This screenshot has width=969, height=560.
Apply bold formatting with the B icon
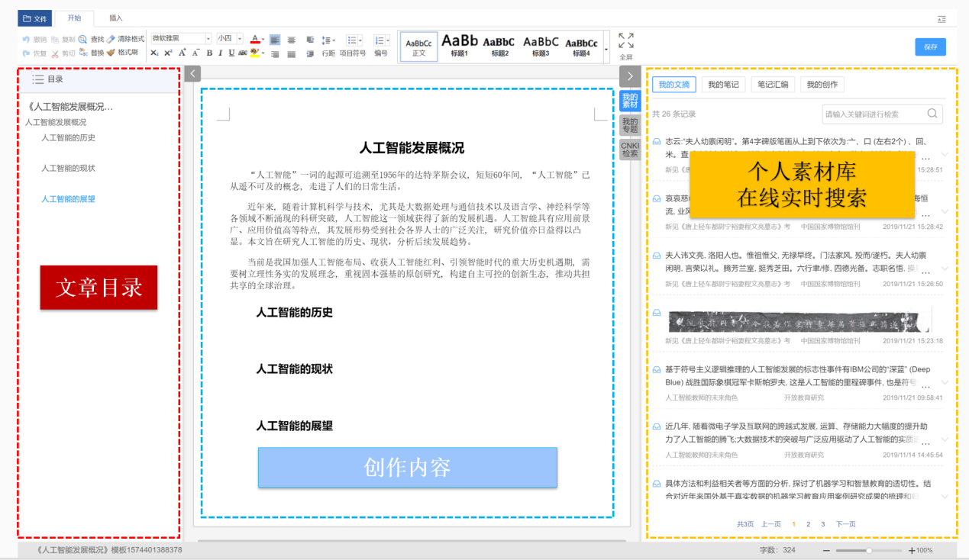(209, 53)
